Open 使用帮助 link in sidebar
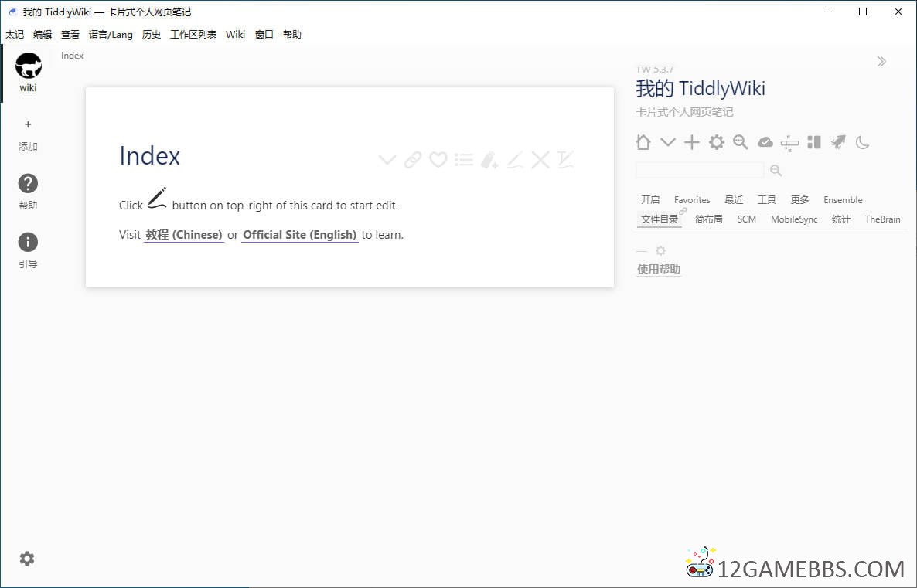The width and height of the screenshot is (917, 588). [x=659, y=269]
